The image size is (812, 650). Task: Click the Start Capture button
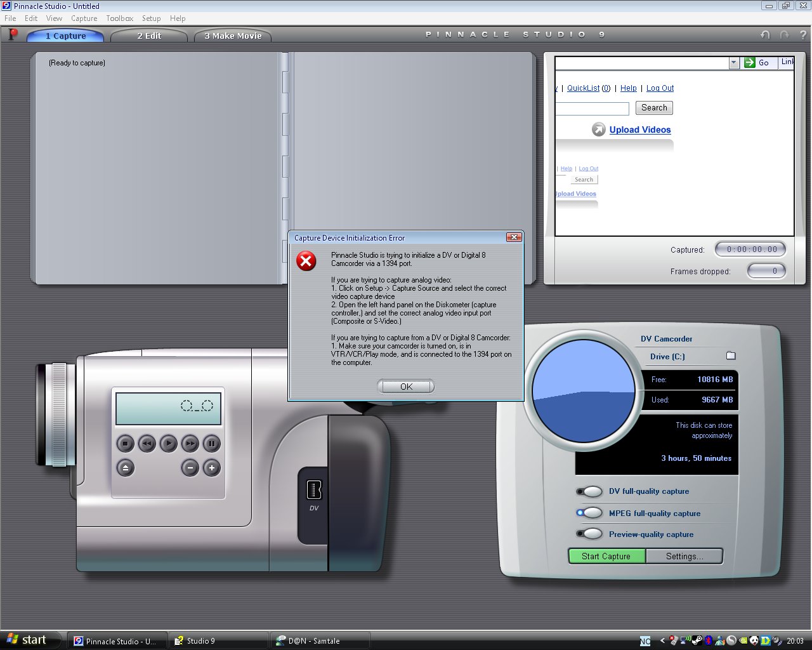(x=606, y=557)
